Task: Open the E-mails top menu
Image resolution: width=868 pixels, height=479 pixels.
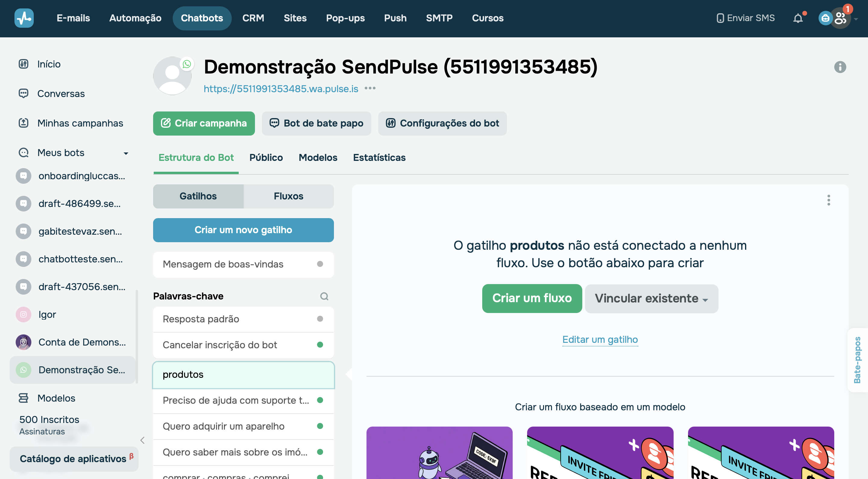Action: click(73, 18)
